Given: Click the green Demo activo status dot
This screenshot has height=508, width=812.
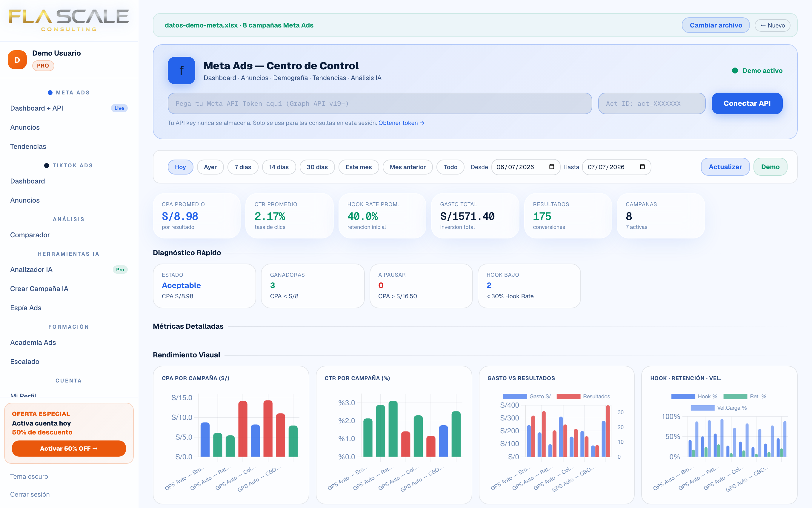Looking at the screenshot, I should [x=735, y=71].
